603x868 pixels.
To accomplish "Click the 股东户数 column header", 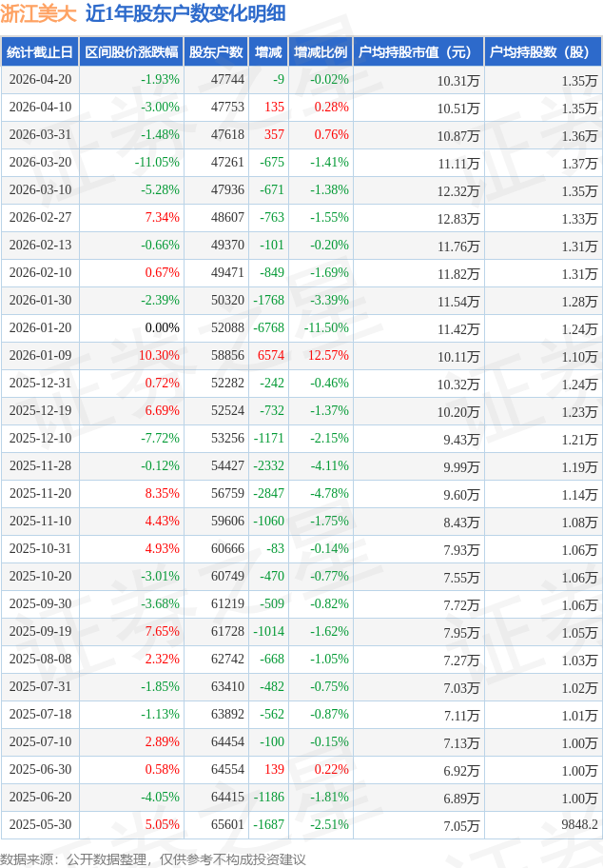I will [x=216, y=52].
